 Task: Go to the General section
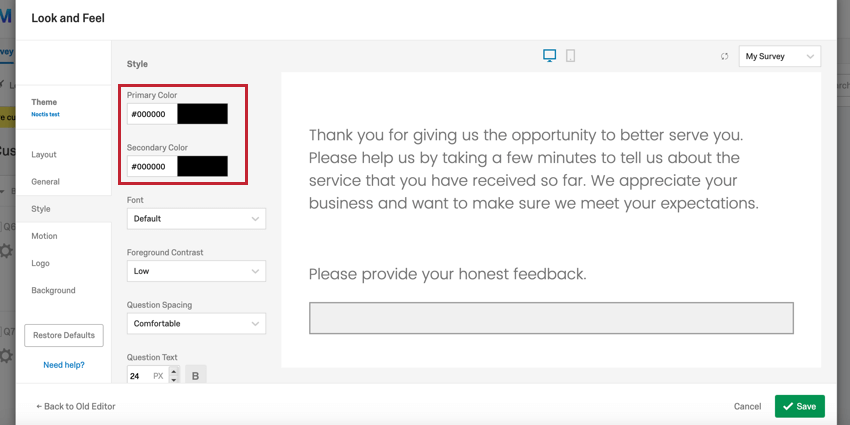tap(45, 182)
